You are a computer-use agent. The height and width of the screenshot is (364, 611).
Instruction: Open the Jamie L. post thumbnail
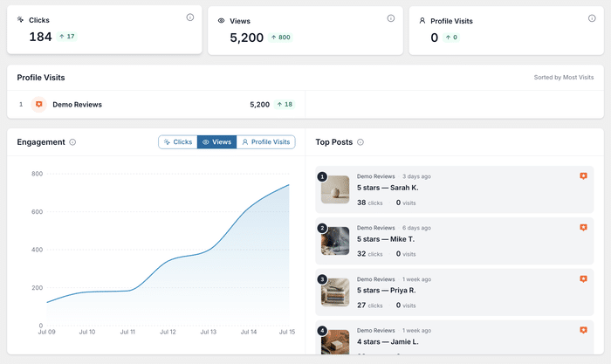coord(334,342)
